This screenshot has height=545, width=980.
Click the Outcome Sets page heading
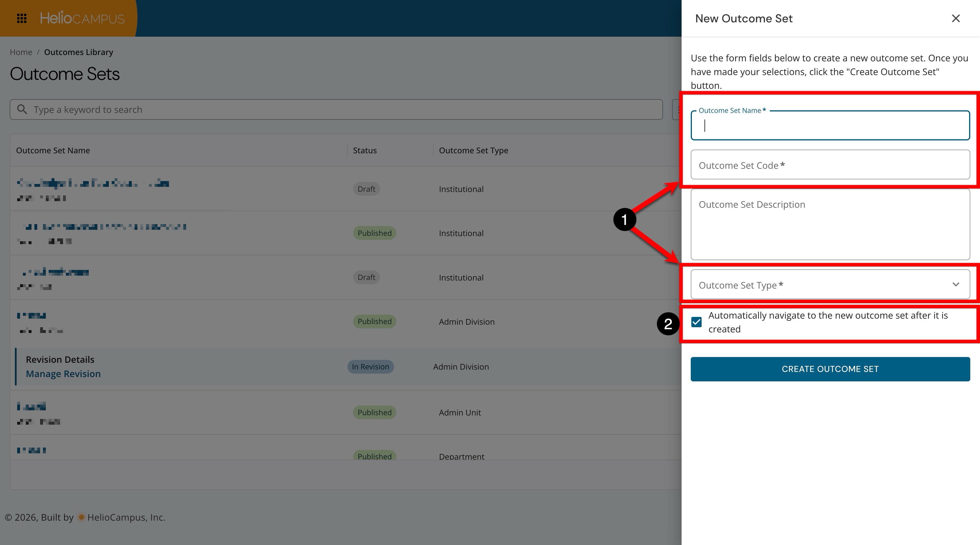[x=65, y=74]
